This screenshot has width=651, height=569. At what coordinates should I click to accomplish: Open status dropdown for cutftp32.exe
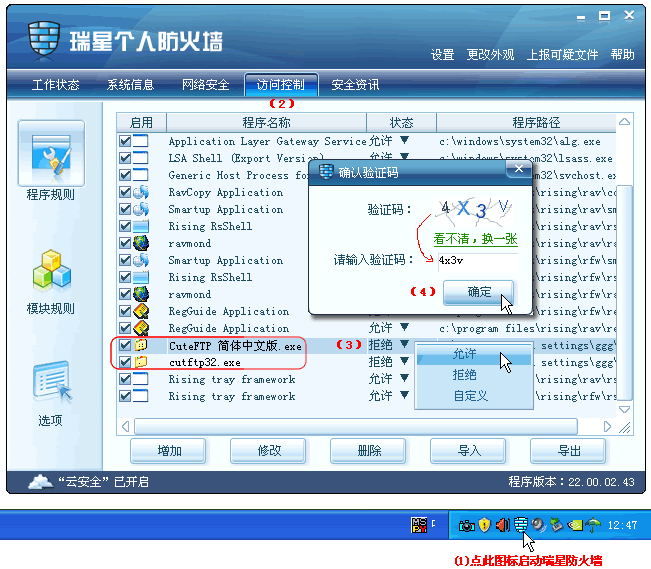point(405,361)
